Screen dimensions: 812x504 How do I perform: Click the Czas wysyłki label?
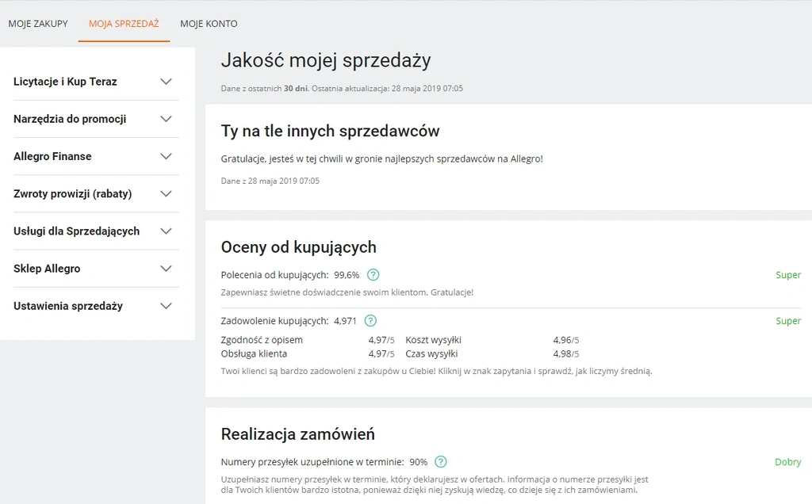click(431, 354)
